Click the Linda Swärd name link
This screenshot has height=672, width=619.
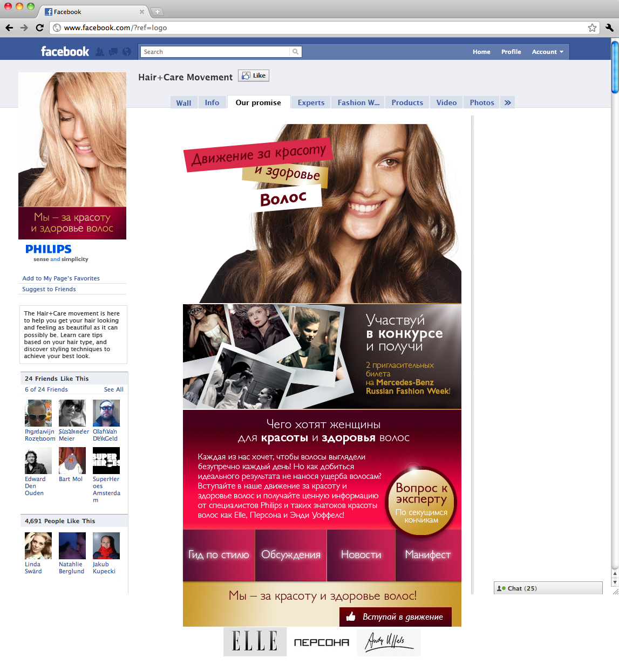point(33,568)
